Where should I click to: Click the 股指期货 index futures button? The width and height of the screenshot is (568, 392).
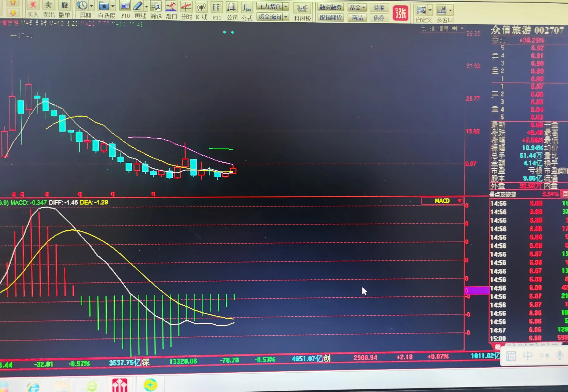coord(330,18)
